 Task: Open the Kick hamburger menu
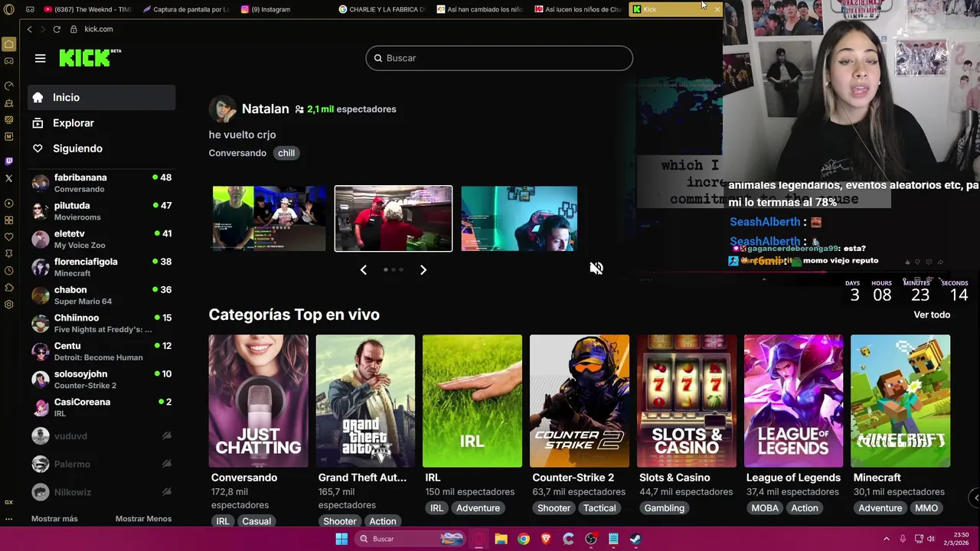pos(40,58)
